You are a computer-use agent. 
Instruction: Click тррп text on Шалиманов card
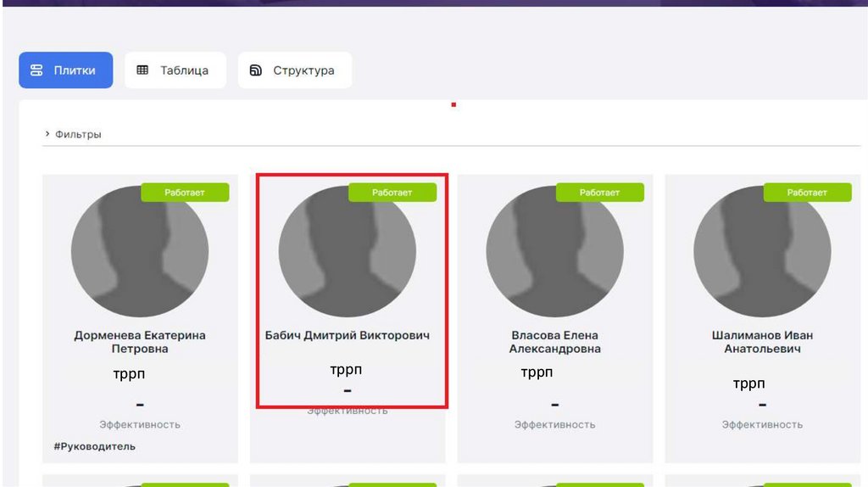749,384
